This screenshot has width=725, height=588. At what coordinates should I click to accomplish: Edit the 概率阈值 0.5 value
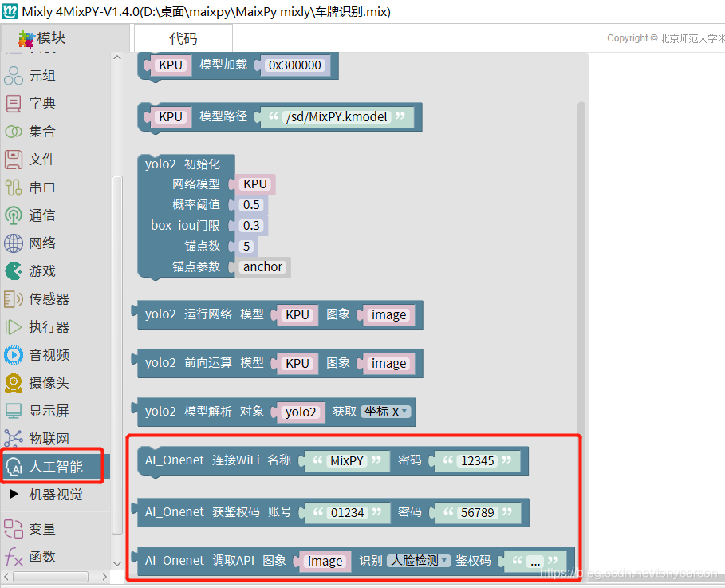pos(251,204)
